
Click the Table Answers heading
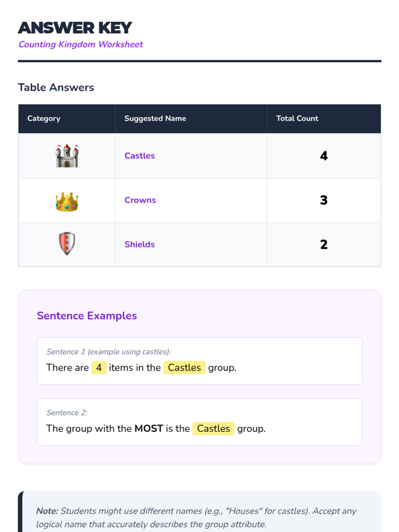click(56, 87)
